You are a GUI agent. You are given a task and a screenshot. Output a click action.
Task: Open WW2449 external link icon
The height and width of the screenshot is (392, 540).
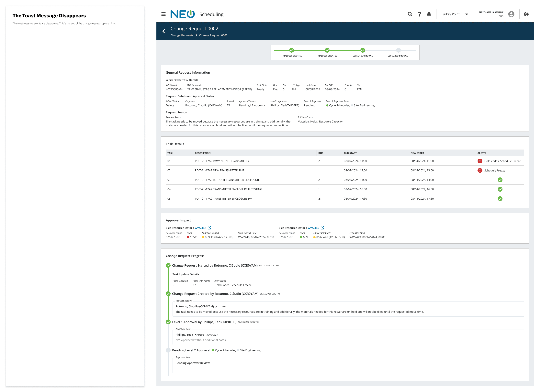(322, 228)
